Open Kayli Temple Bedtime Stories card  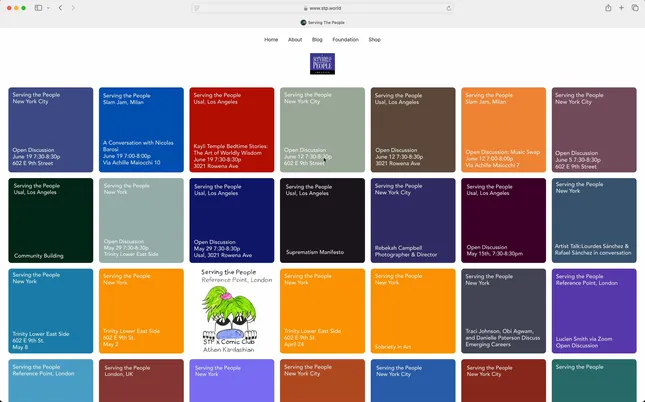pyautogui.click(x=232, y=130)
